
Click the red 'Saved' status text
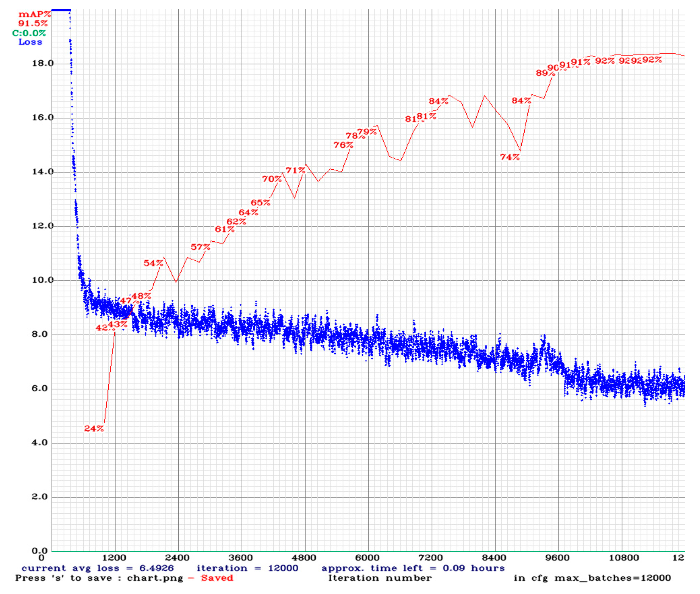click(x=217, y=578)
